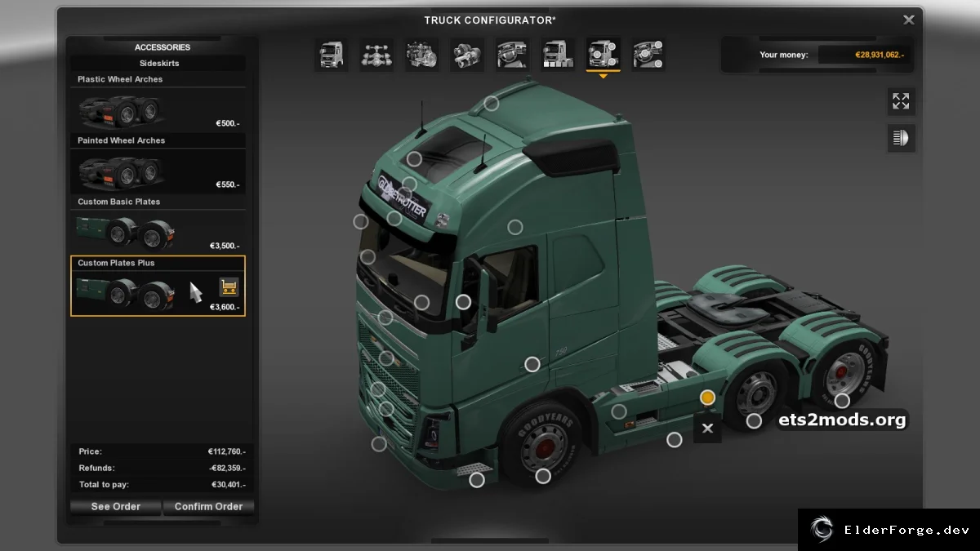Viewport: 980px width, 551px height.
Task: Open the interior accessories category icon
Action: coord(648,55)
